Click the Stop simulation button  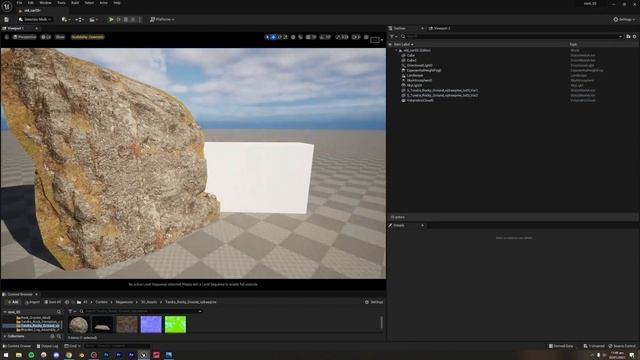click(126, 19)
